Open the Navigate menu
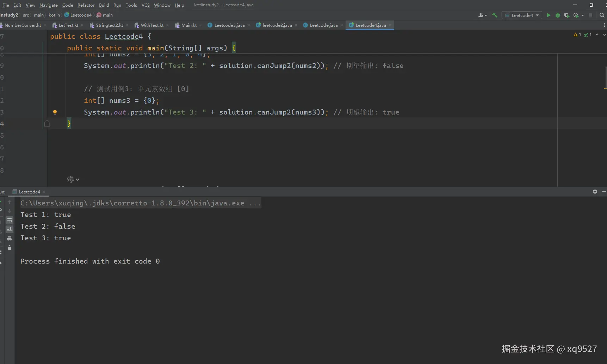Image resolution: width=607 pixels, height=364 pixels. click(x=49, y=5)
